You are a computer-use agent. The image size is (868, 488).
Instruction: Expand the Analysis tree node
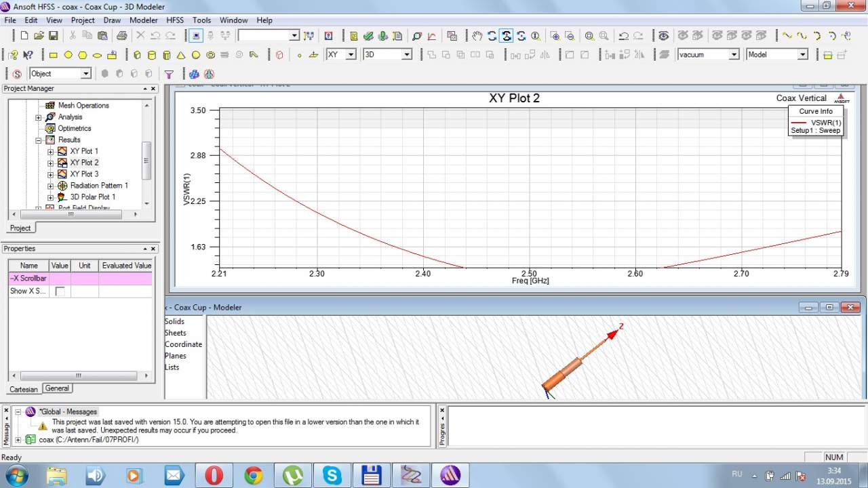[39, 117]
